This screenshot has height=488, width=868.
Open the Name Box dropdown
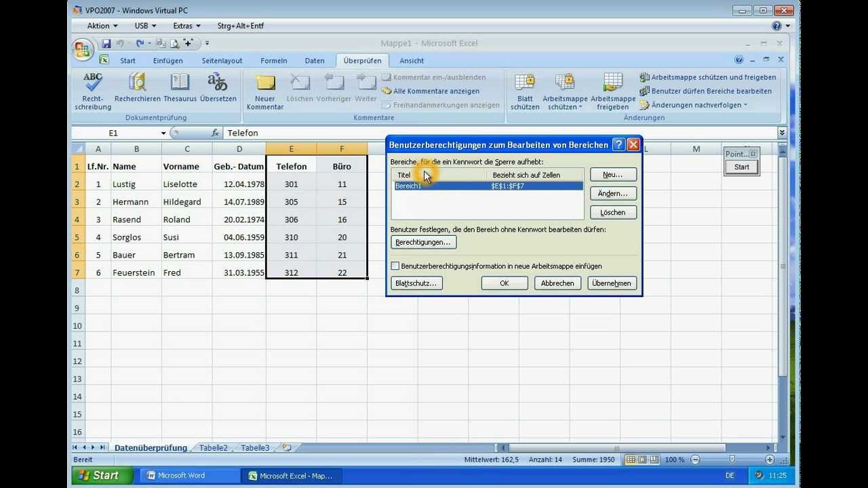click(x=163, y=133)
